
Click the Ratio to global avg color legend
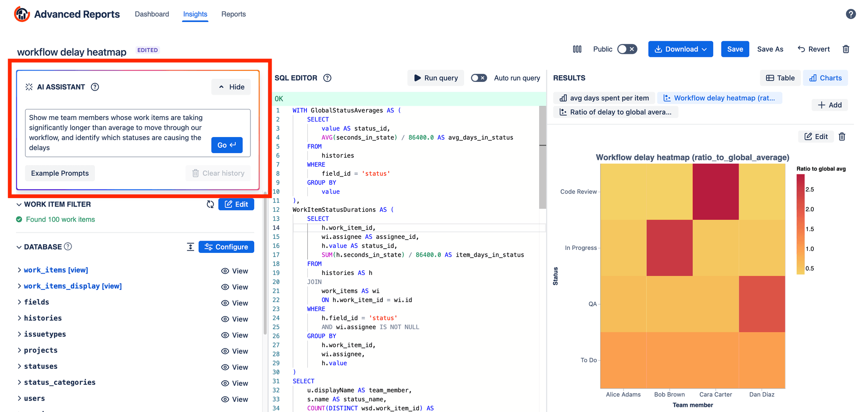(x=800, y=224)
